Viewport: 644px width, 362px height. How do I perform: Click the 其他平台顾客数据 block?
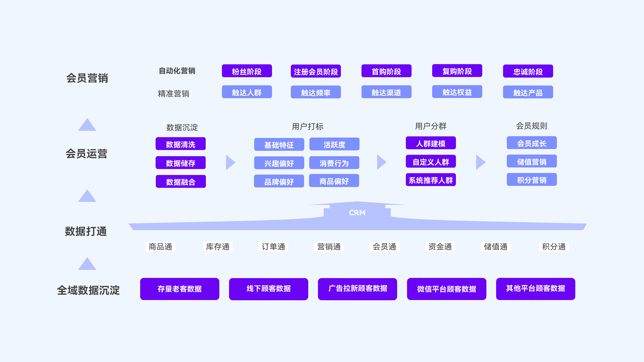536,289
